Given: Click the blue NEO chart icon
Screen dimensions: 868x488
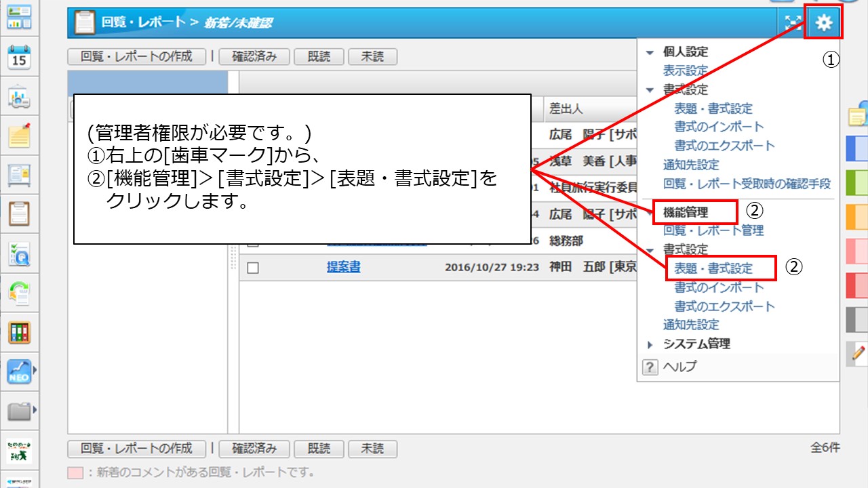Looking at the screenshot, I should [19, 371].
